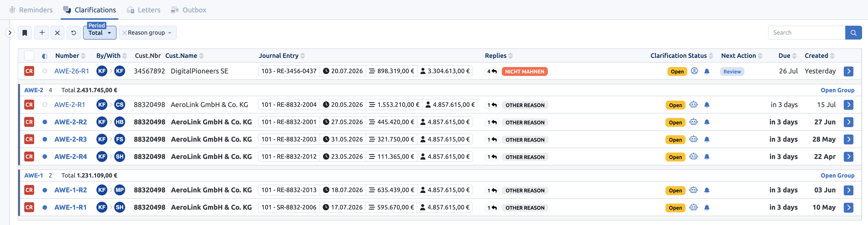Open the Period Total dropdown
The height and width of the screenshot is (225, 868).
coord(100,33)
